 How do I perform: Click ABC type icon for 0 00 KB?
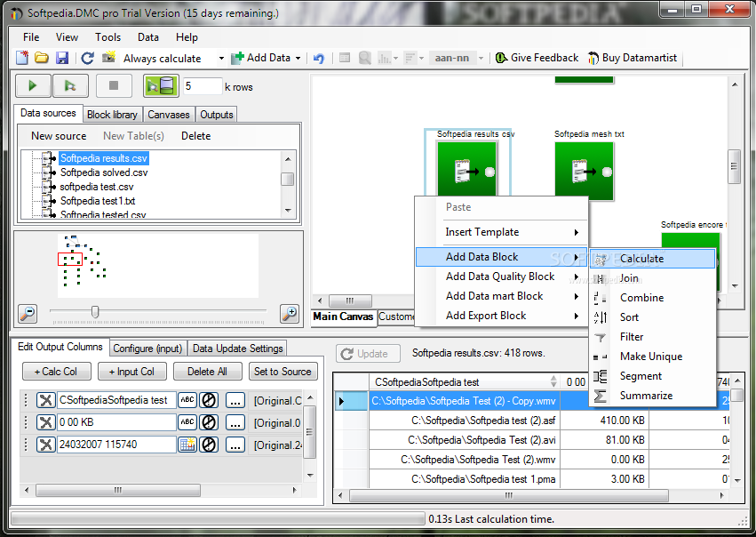(x=187, y=422)
